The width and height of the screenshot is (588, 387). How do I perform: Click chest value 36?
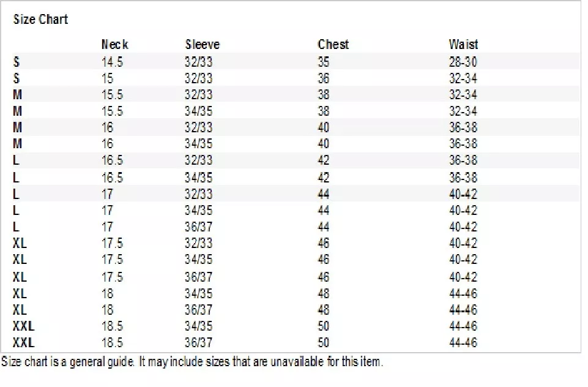click(323, 78)
